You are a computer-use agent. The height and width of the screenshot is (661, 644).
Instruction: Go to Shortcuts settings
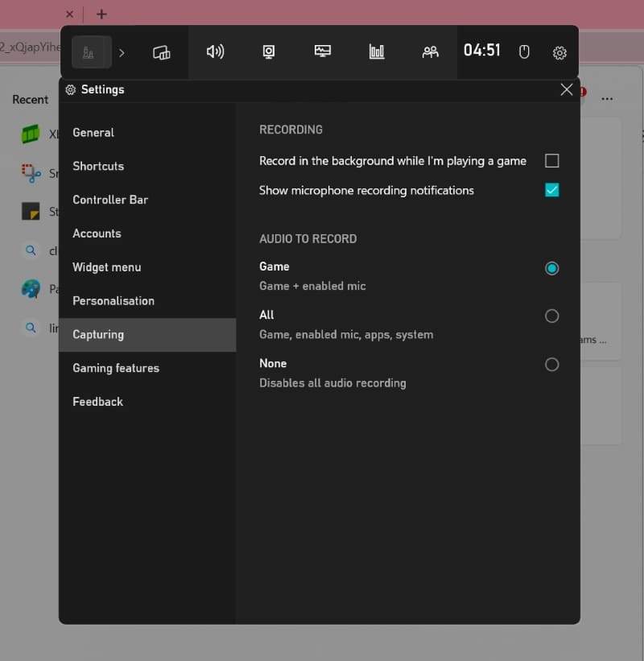[x=98, y=167]
